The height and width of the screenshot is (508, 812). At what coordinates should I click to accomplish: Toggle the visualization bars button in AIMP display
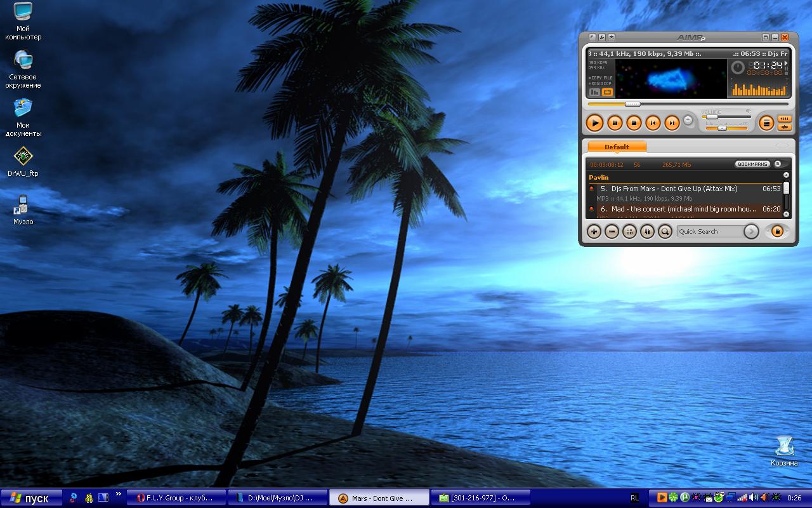pos(594,92)
